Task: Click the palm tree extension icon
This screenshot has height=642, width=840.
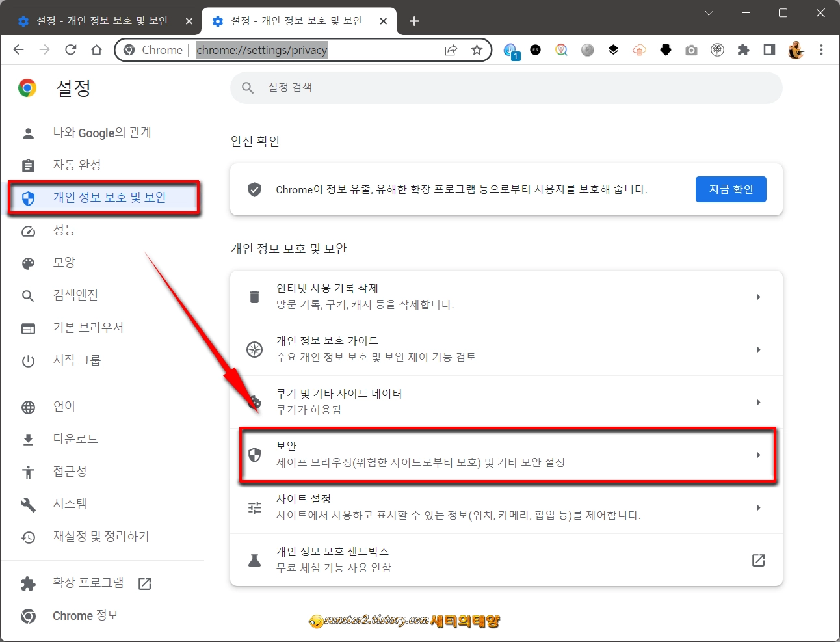Action: click(x=717, y=49)
